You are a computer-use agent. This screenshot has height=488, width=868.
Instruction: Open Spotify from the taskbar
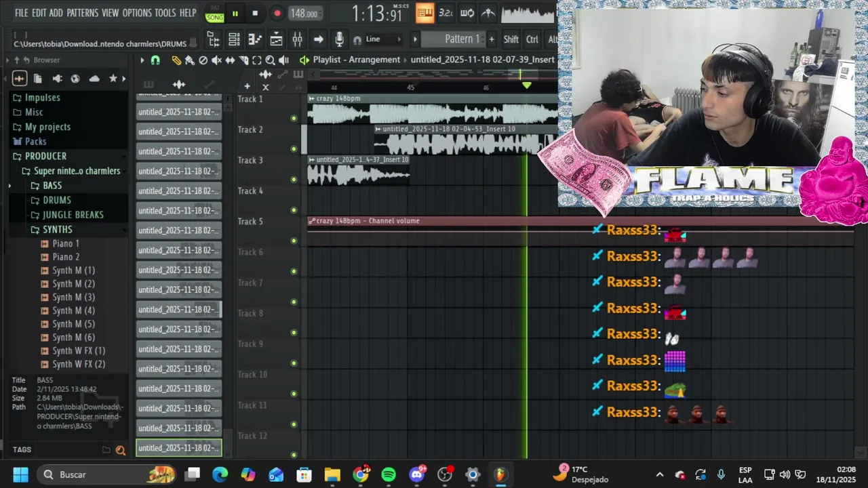389,474
